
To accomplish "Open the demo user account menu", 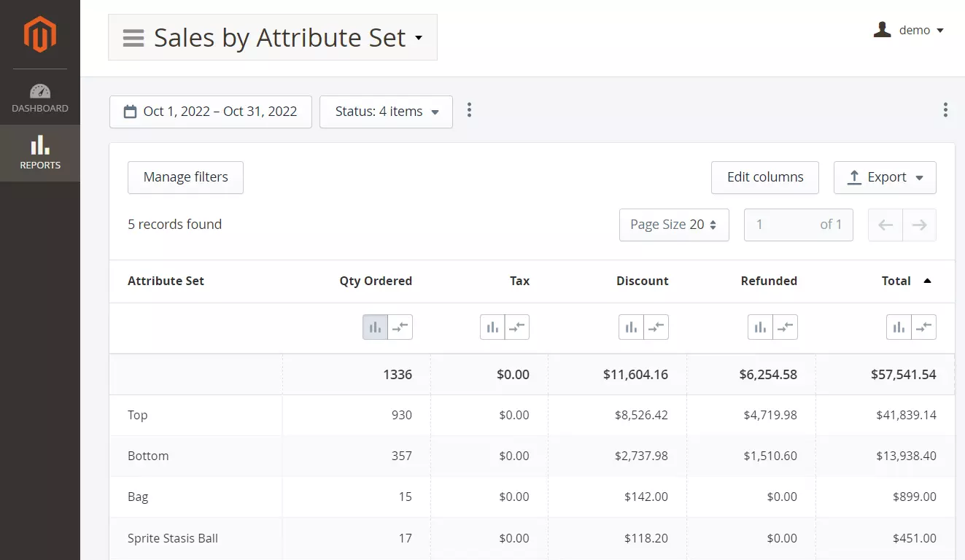I will [909, 31].
